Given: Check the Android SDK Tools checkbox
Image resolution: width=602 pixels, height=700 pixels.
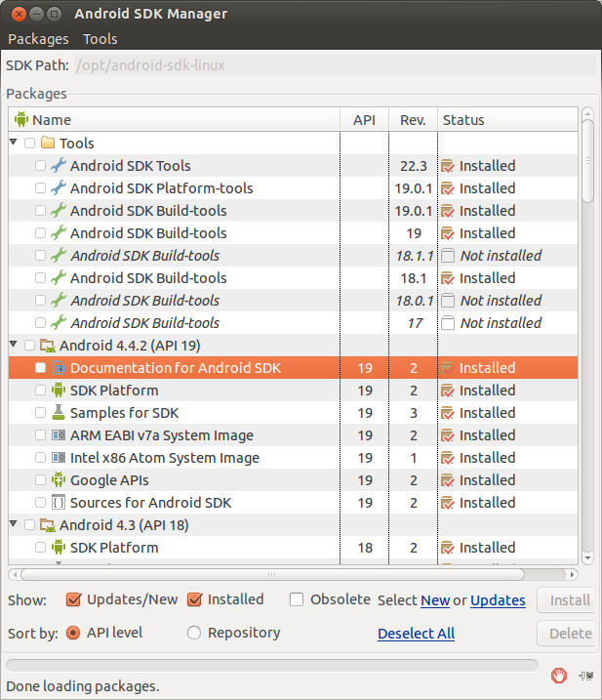Looking at the screenshot, I should coord(40,166).
